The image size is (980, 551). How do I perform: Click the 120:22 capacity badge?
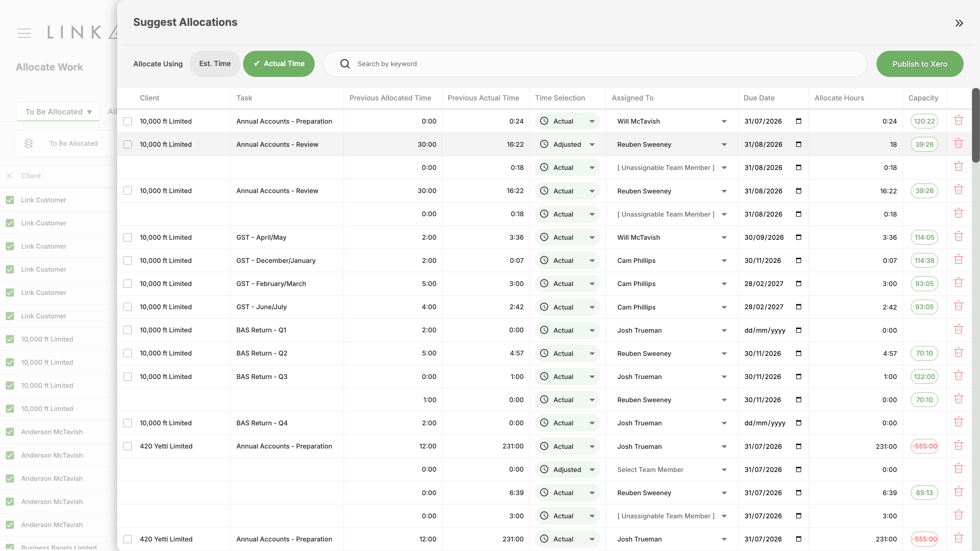(924, 121)
